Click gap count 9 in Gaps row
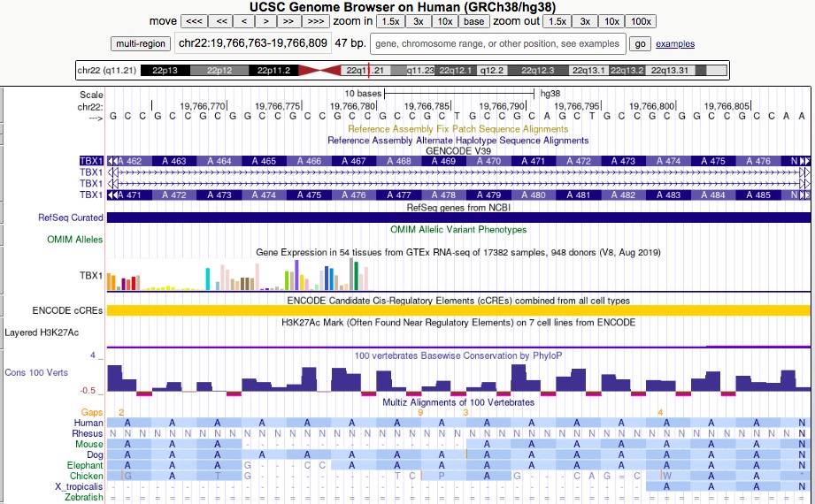 [420, 413]
